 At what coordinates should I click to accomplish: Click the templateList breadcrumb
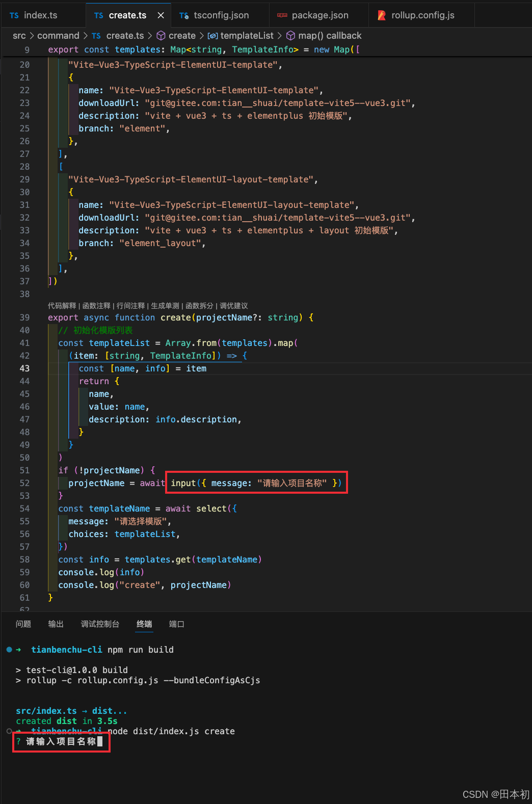point(247,36)
